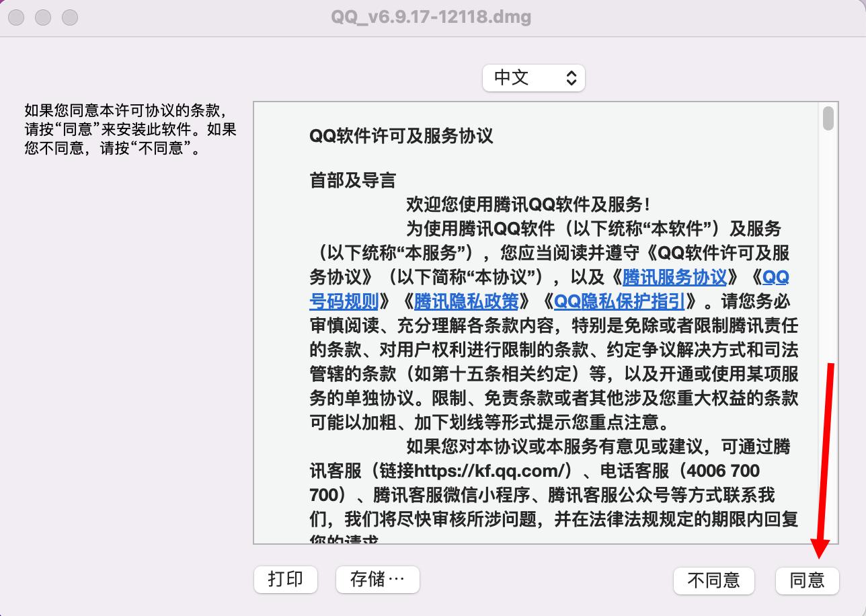
Task: Save the agreement text via 存储…
Action: [377, 579]
